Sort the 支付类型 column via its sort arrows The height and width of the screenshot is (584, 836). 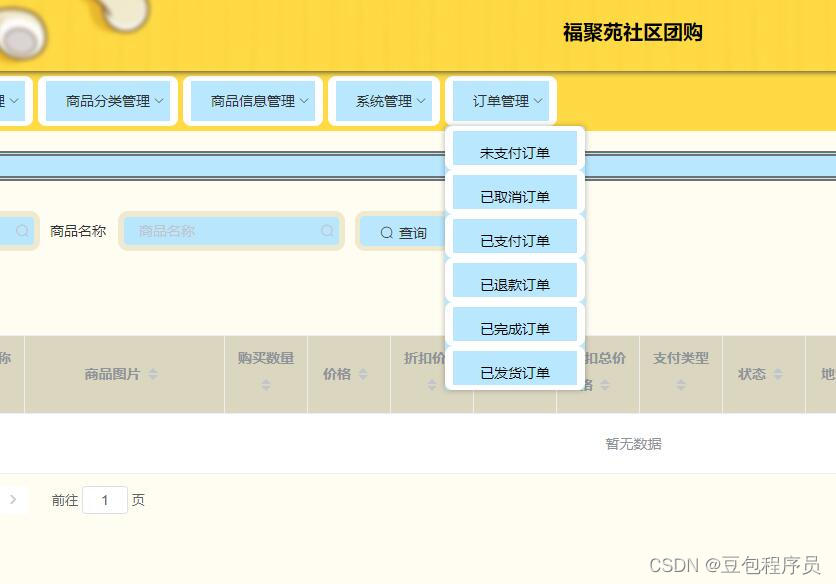click(x=681, y=385)
